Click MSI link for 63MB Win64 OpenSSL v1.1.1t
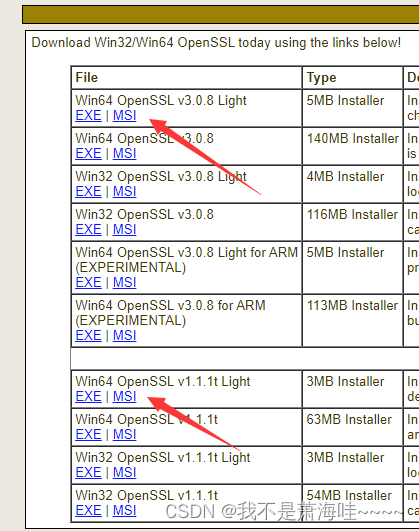The width and height of the screenshot is (419, 531). (124, 434)
